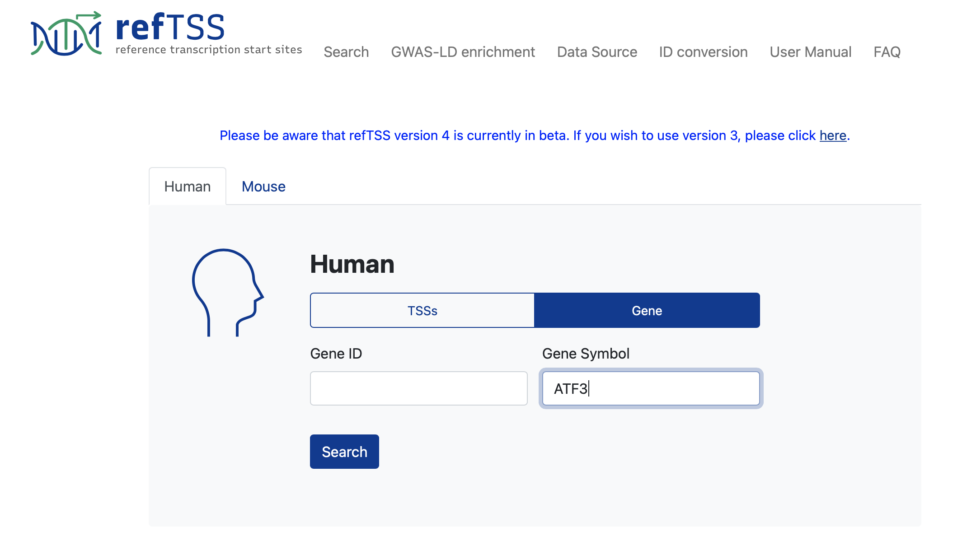
Task: Toggle search mode to TSSs
Action: coord(422,311)
